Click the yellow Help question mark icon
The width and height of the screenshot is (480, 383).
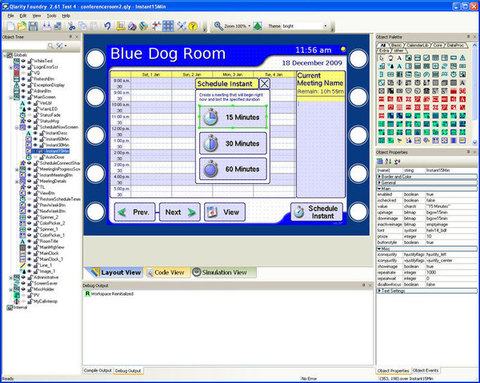tap(193, 26)
